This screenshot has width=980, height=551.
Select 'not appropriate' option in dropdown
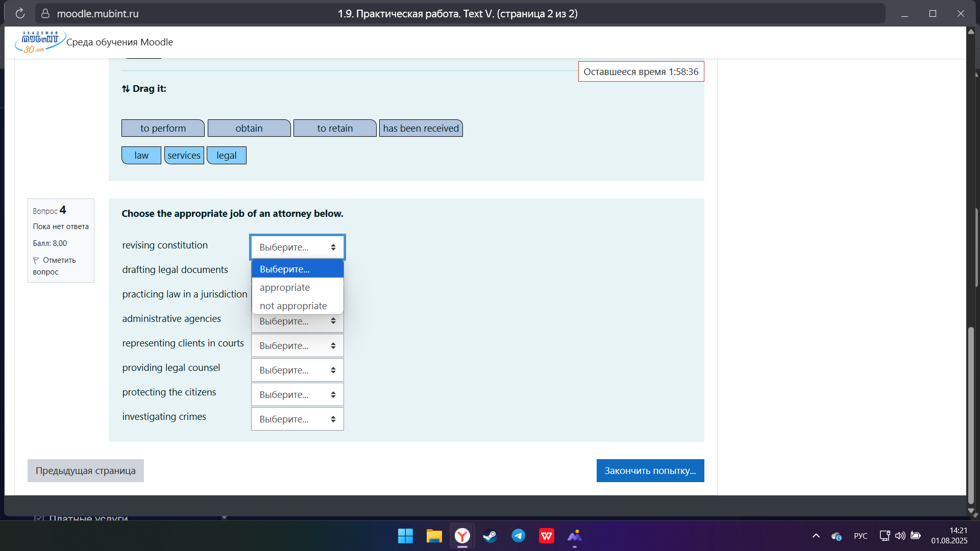(293, 306)
